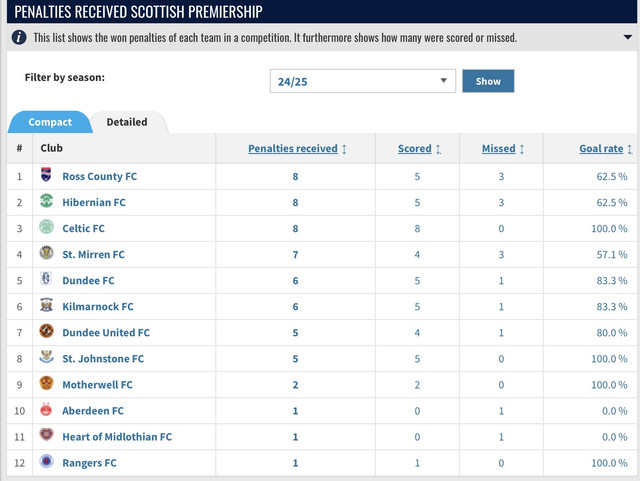The image size is (640, 481).
Task: Click the Rangers FC crest icon
Action: click(x=46, y=461)
